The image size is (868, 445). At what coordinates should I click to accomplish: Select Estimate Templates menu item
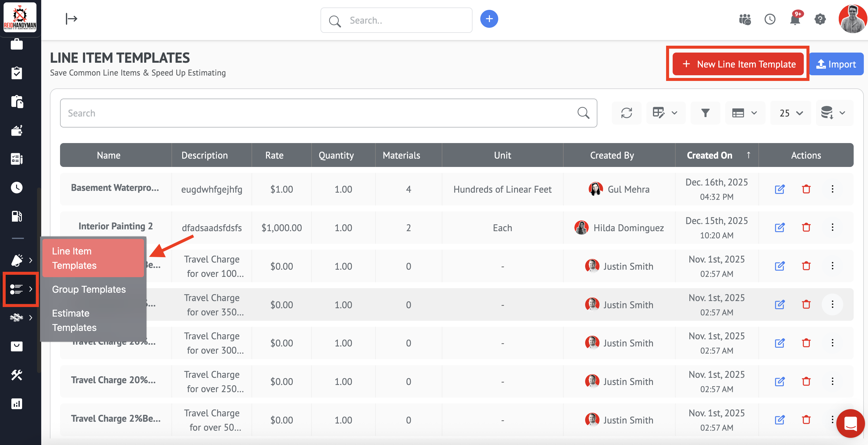[74, 320]
